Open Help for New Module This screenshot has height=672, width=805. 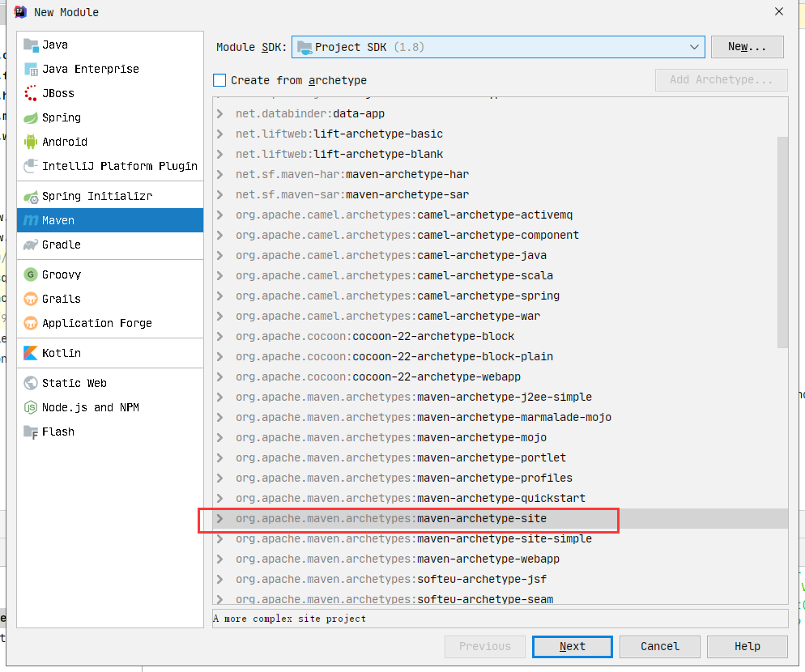[x=747, y=646]
